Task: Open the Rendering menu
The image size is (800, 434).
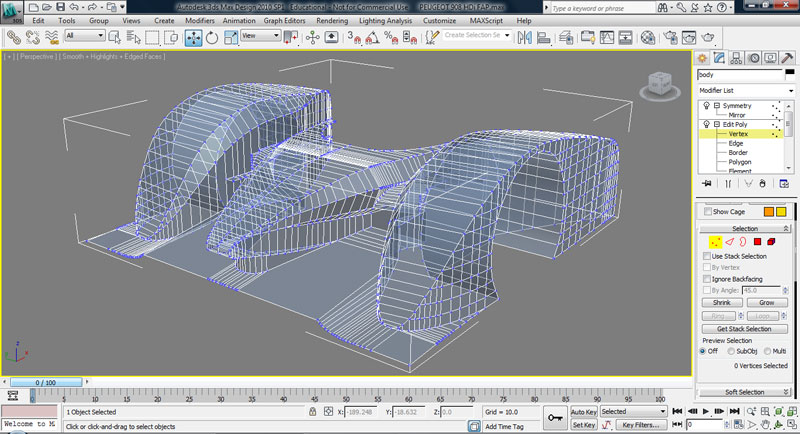Action: tap(332, 21)
